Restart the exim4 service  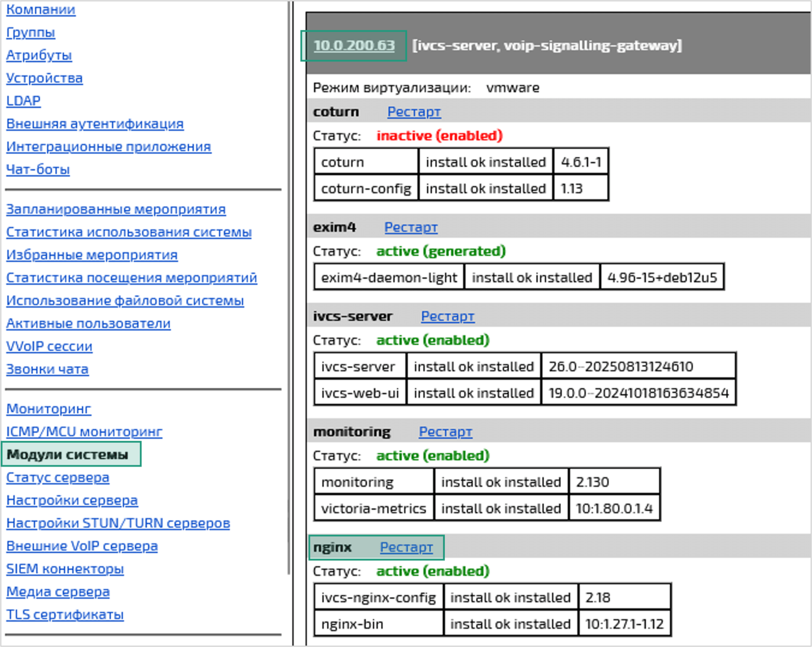click(411, 227)
